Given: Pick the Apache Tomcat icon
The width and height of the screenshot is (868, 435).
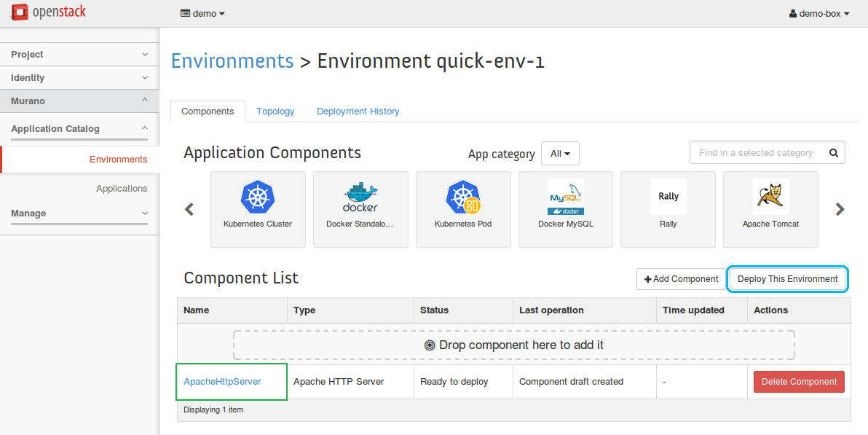Looking at the screenshot, I should [770, 197].
